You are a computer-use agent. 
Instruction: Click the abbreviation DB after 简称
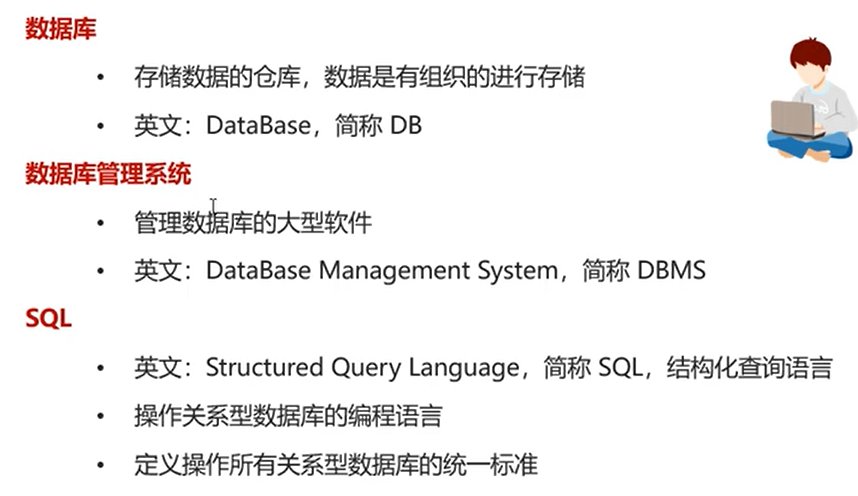405,126
